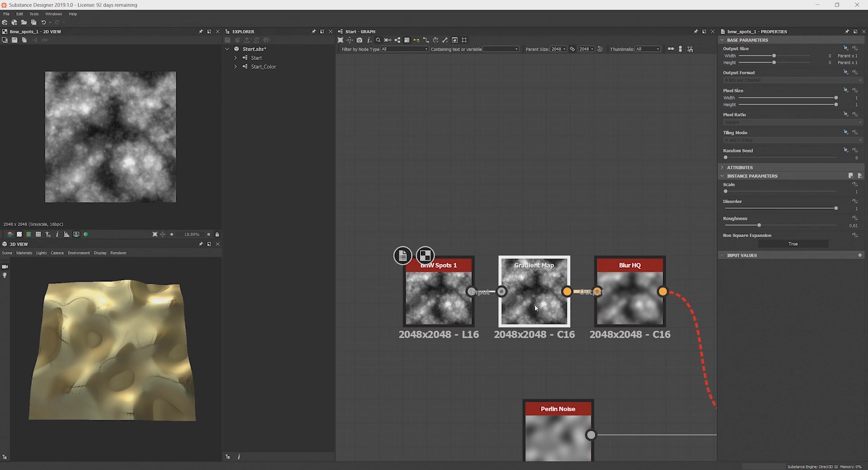Toggle the transparency checker in 2D view
This screenshot has height=470, width=868.
click(x=19, y=234)
